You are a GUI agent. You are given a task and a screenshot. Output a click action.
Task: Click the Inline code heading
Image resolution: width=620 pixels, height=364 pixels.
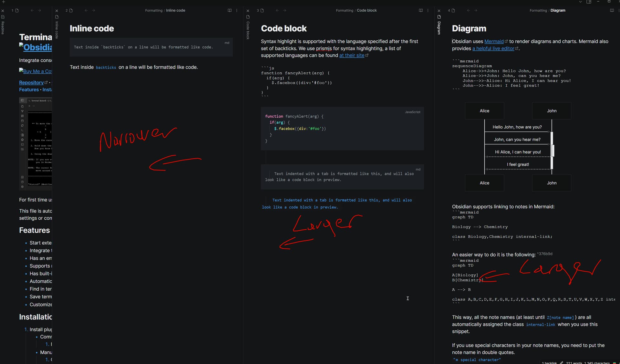92,28
